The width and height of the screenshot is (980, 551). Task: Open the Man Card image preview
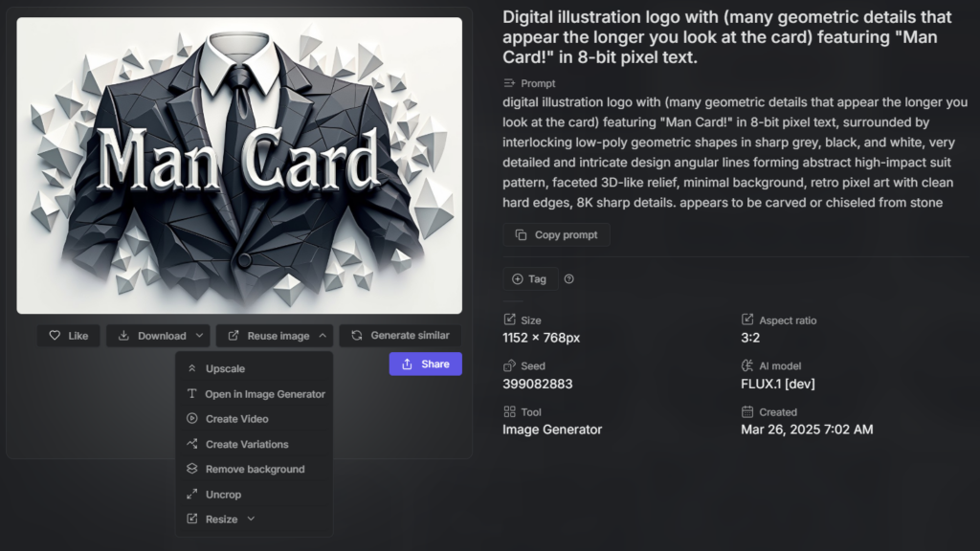pos(239,165)
